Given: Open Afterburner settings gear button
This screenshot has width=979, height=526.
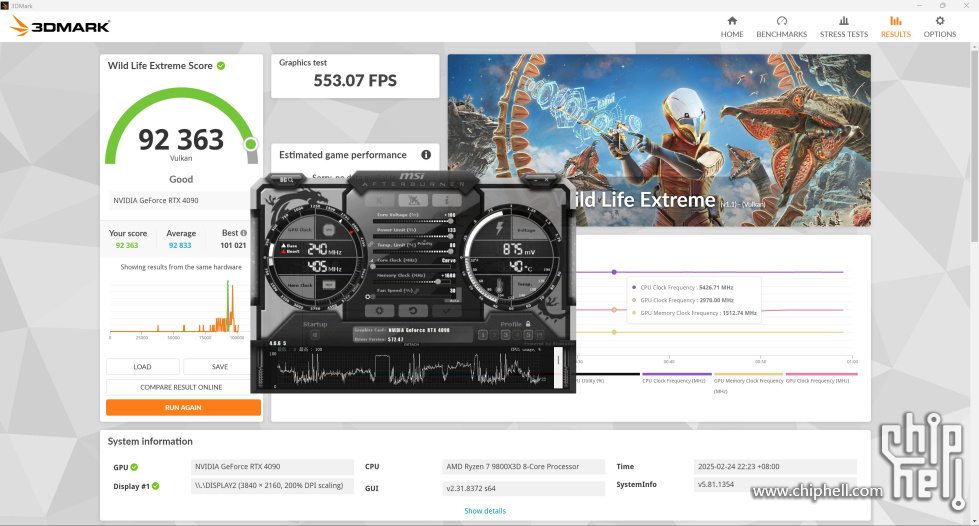Looking at the screenshot, I should click(x=380, y=310).
